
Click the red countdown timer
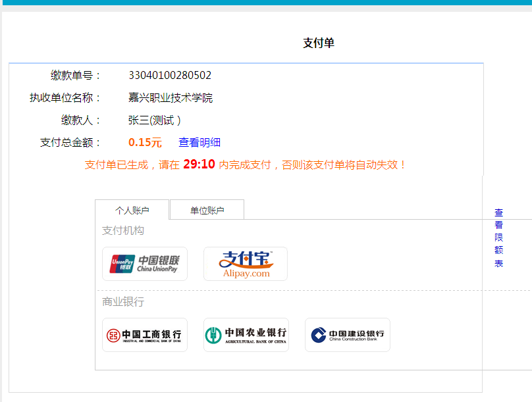pyautogui.click(x=199, y=164)
